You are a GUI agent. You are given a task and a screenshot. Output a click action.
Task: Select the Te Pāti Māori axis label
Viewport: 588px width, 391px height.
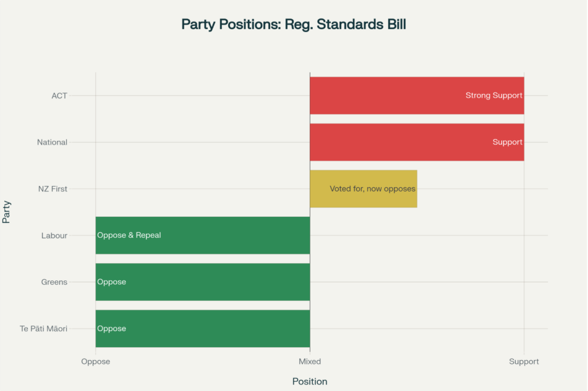tap(44, 329)
